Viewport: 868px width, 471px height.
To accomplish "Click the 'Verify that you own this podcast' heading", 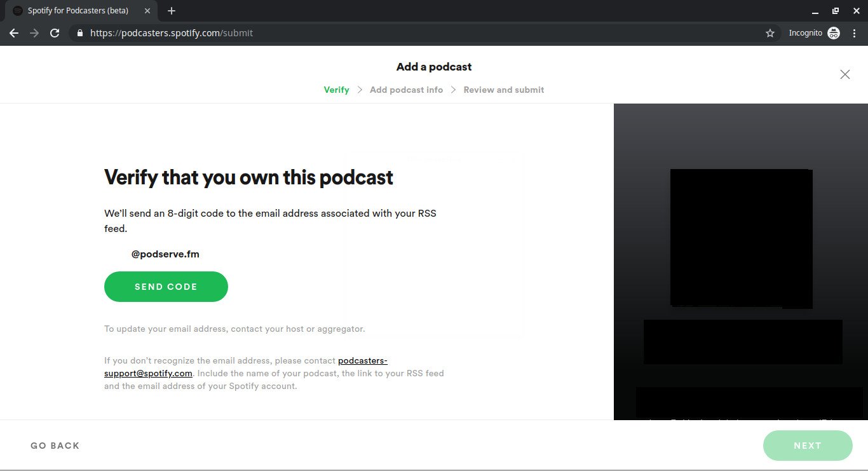I will point(248,177).
